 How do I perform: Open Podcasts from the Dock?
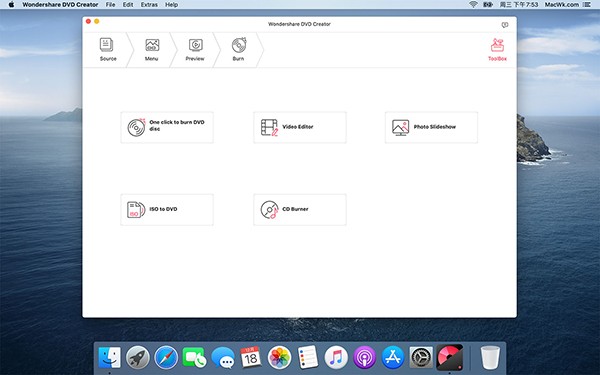(x=364, y=357)
